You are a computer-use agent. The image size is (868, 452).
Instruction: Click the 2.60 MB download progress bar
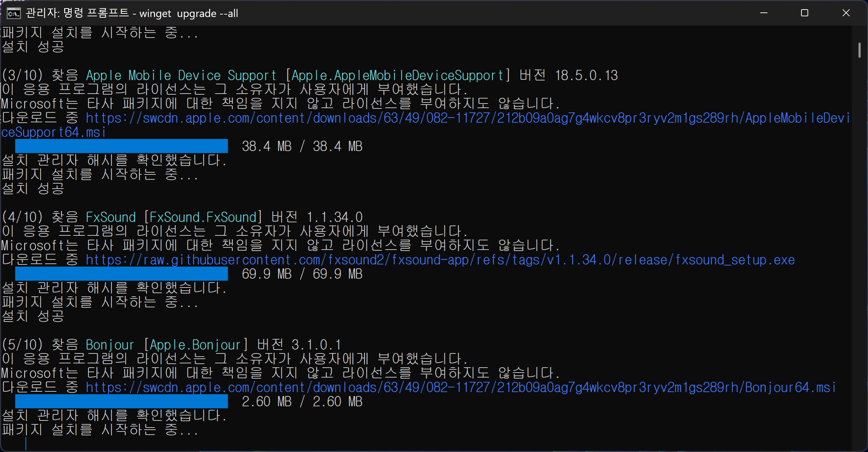pos(121,401)
